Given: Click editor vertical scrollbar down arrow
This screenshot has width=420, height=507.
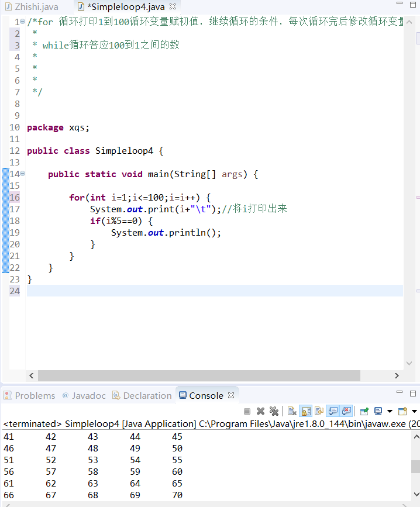Looking at the screenshot, I should click(409, 363).
